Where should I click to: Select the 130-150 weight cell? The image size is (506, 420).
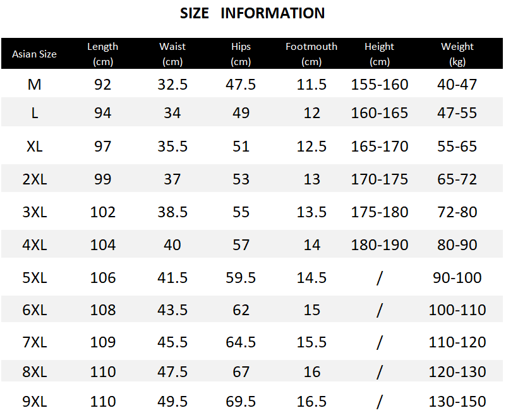[457, 401]
